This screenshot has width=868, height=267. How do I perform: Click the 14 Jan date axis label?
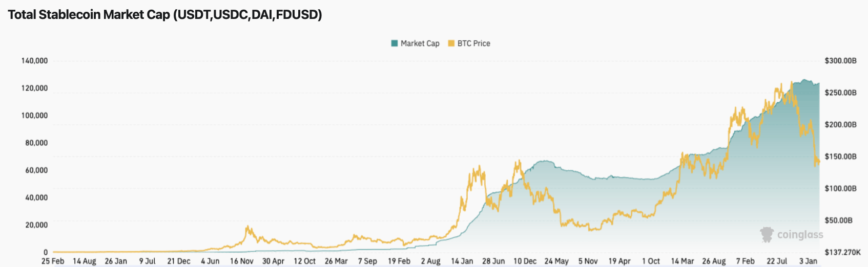(x=462, y=261)
